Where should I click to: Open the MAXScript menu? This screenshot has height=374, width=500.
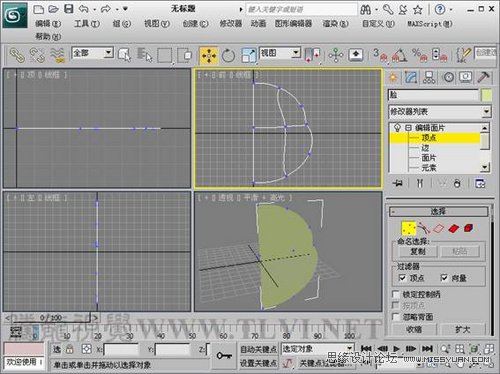[430, 24]
